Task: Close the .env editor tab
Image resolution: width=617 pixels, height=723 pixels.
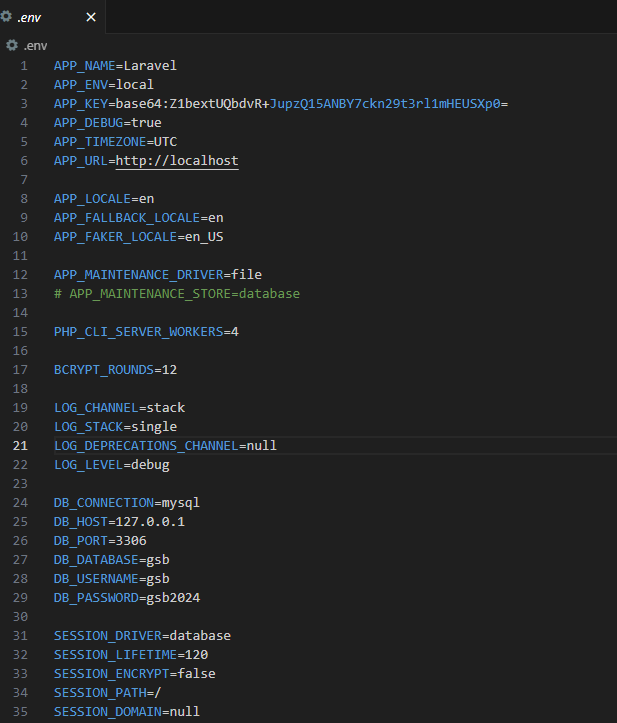Action: click(91, 18)
